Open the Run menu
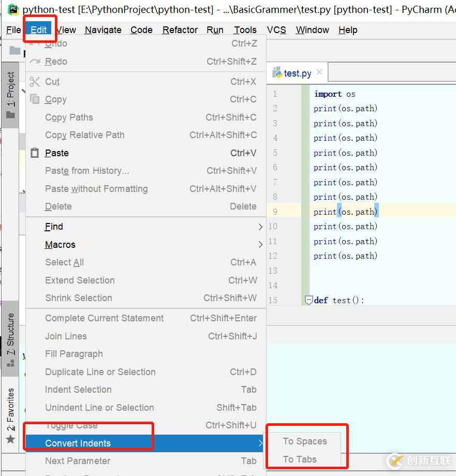Viewport: 456px width, 476px height. click(x=215, y=30)
